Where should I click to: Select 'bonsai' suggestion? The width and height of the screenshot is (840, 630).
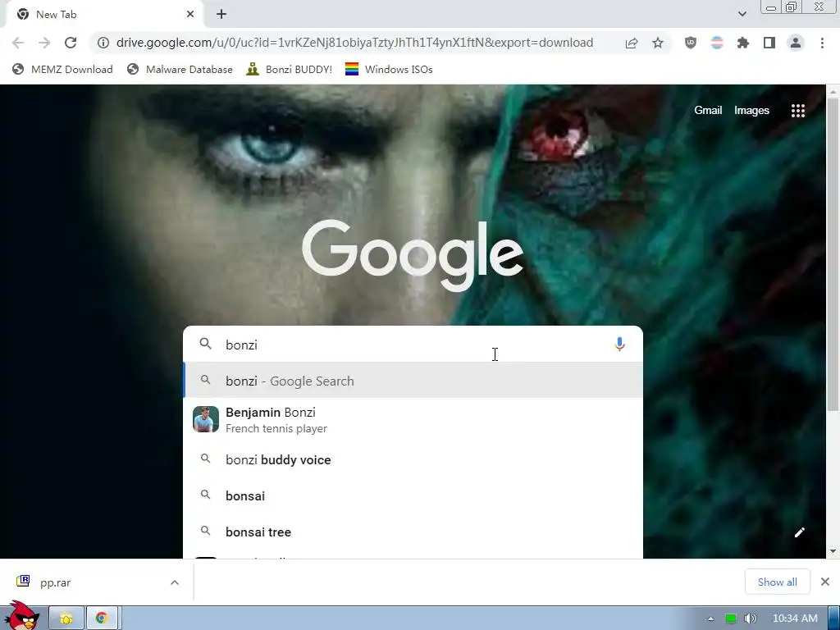[x=413, y=495]
